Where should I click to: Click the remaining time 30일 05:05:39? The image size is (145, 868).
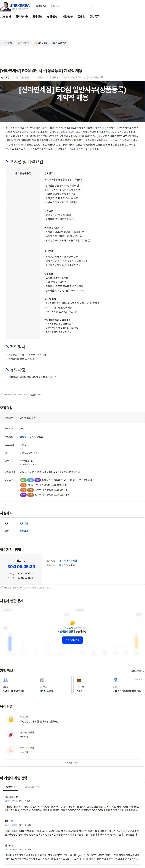pos(21,566)
